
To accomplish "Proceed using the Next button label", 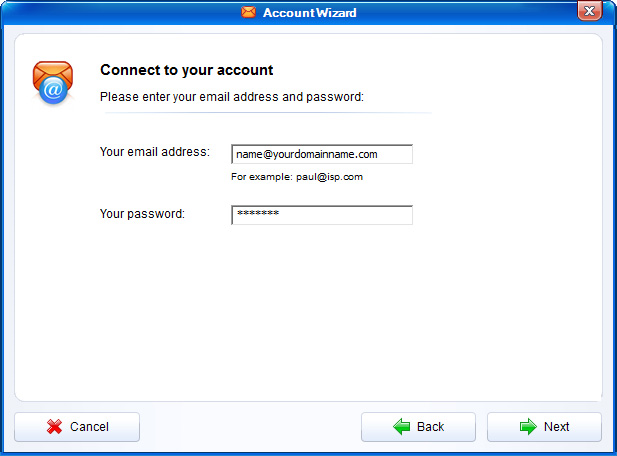I will pos(557,427).
